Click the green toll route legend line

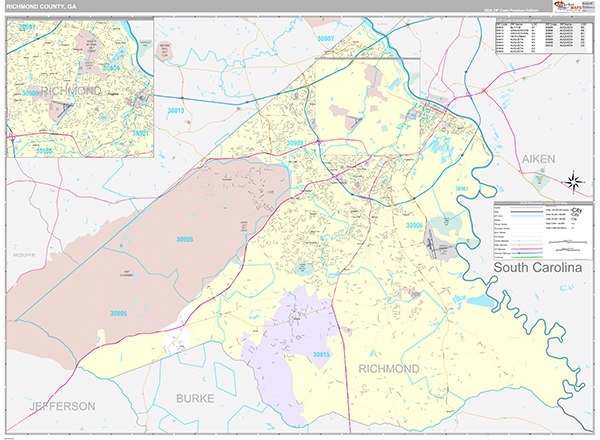click(x=527, y=257)
